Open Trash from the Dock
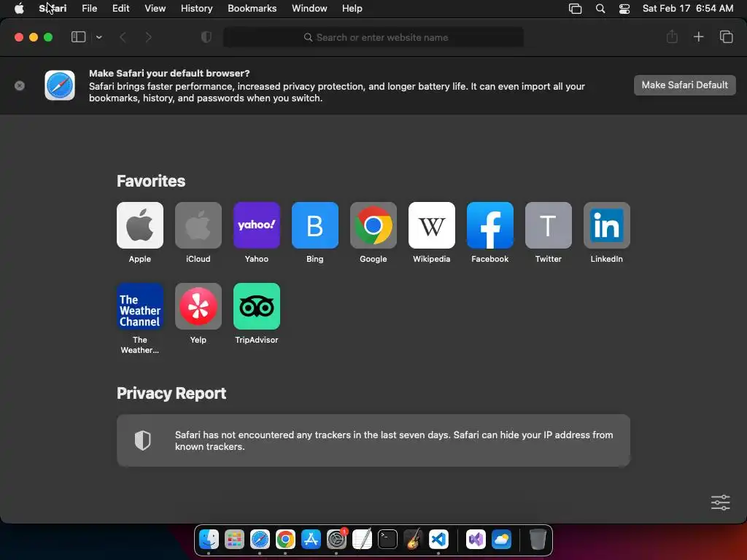Viewport: 747px width, 560px height. click(538, 540)
